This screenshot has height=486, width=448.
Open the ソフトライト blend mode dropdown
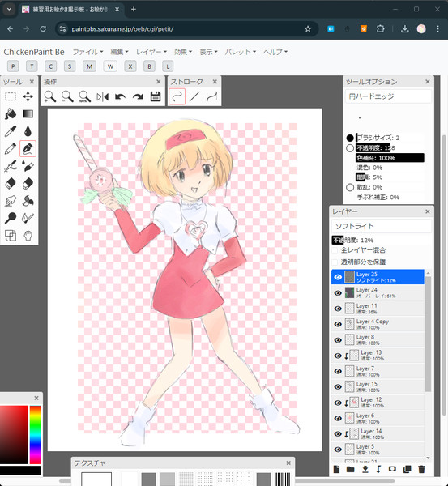point(382,226)
